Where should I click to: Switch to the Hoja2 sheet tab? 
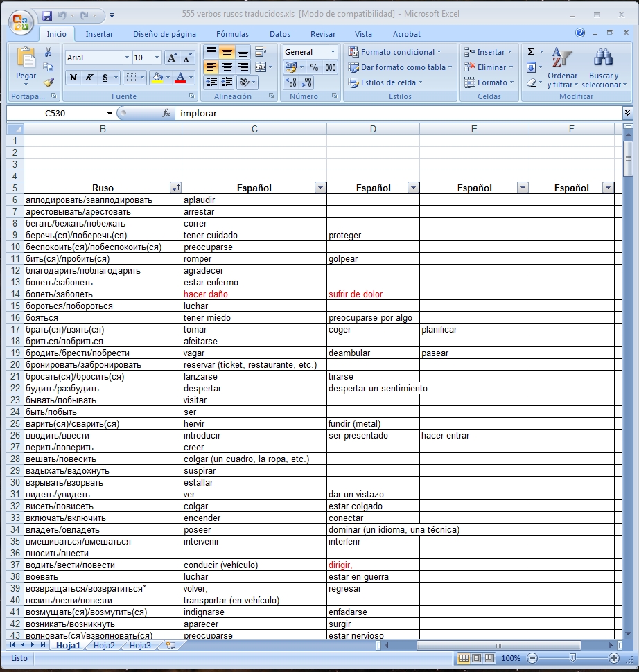104,645
